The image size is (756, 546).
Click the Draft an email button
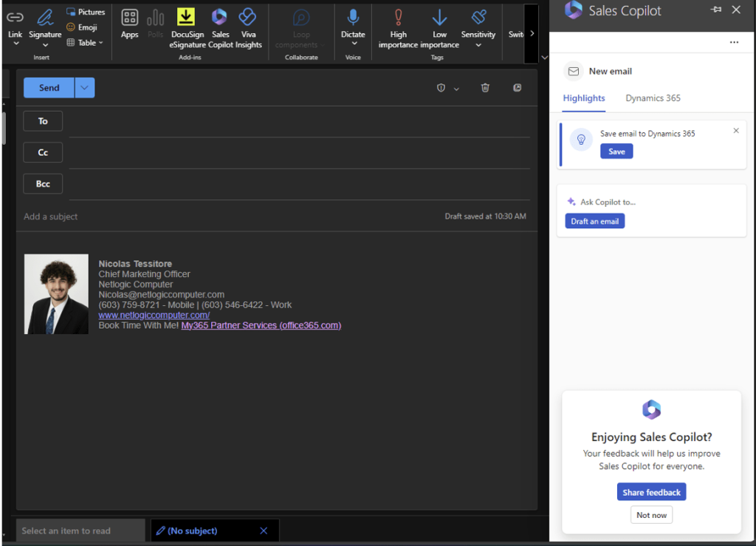[x=594, y=221]
